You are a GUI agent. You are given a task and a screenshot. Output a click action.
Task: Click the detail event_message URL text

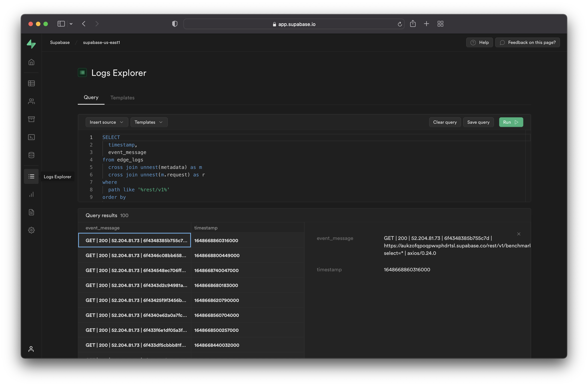point(457,246)
